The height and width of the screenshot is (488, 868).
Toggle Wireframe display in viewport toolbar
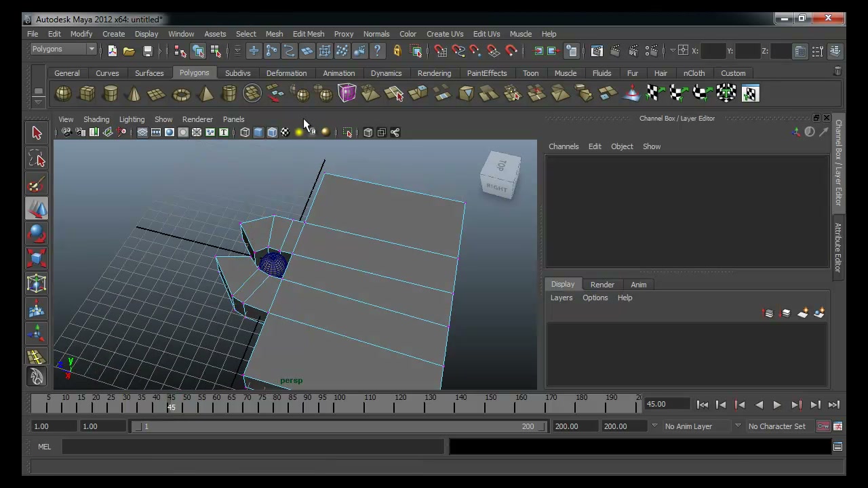coord(245,133)
